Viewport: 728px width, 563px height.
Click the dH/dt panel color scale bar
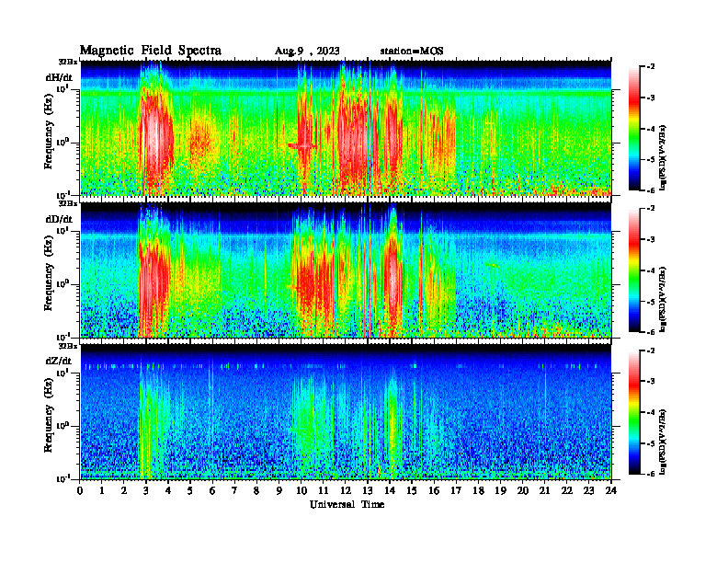pyautogui.click(x=634, y=129)
